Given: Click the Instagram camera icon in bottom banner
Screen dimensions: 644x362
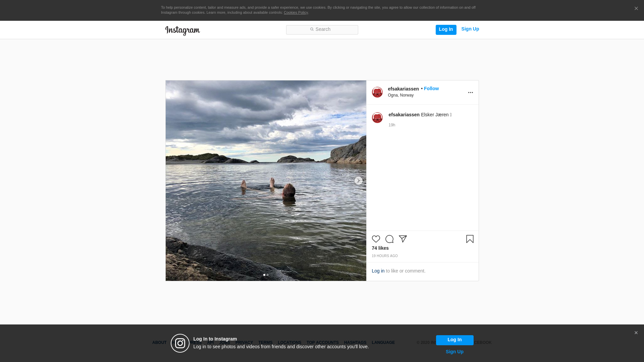Looking at the screenshot, I should pos(180,343).
